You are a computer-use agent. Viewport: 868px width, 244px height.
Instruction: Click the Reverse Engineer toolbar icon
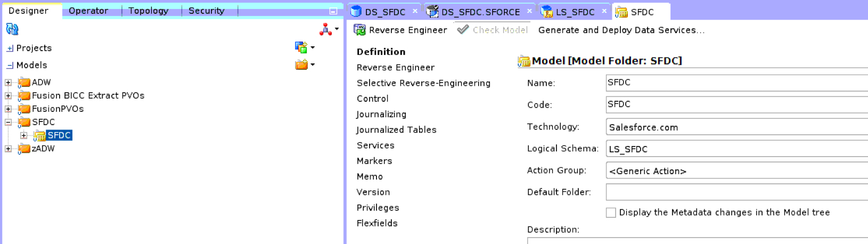point(360,30)
